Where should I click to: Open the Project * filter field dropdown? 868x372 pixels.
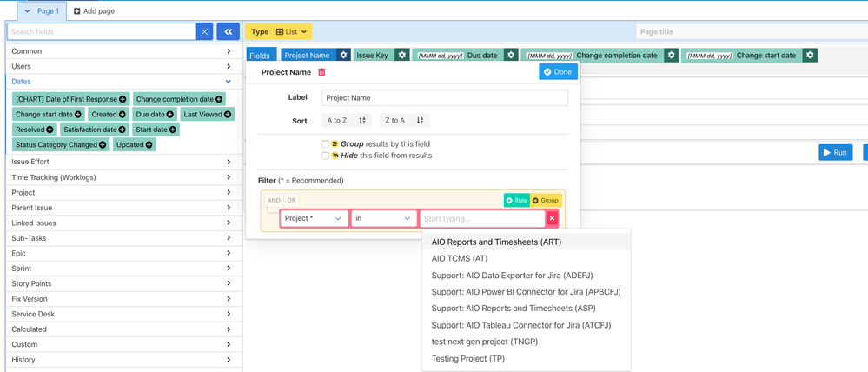[x=314, y=219]
